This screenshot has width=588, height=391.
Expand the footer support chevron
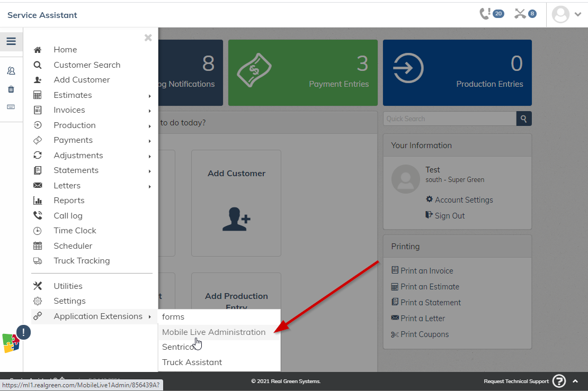[575, 381]
